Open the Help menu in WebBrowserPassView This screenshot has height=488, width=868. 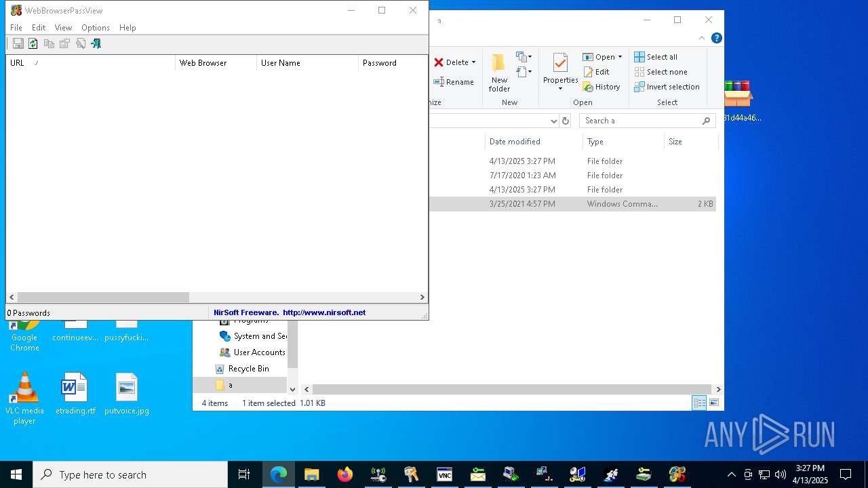point(127,28)
